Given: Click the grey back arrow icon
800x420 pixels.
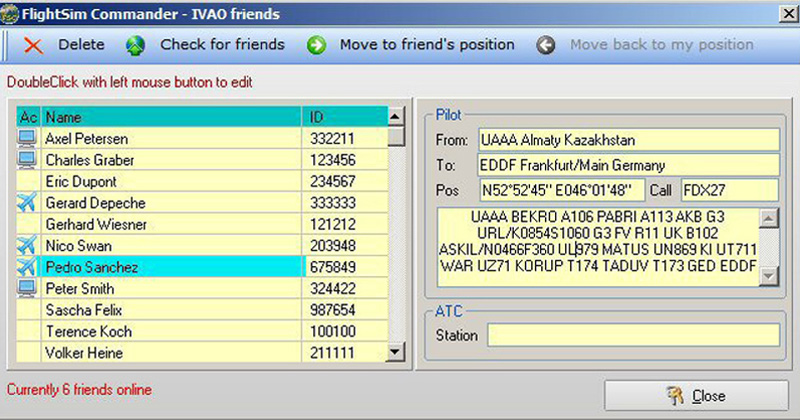Looking at the screenshot, I should [545, 45].
